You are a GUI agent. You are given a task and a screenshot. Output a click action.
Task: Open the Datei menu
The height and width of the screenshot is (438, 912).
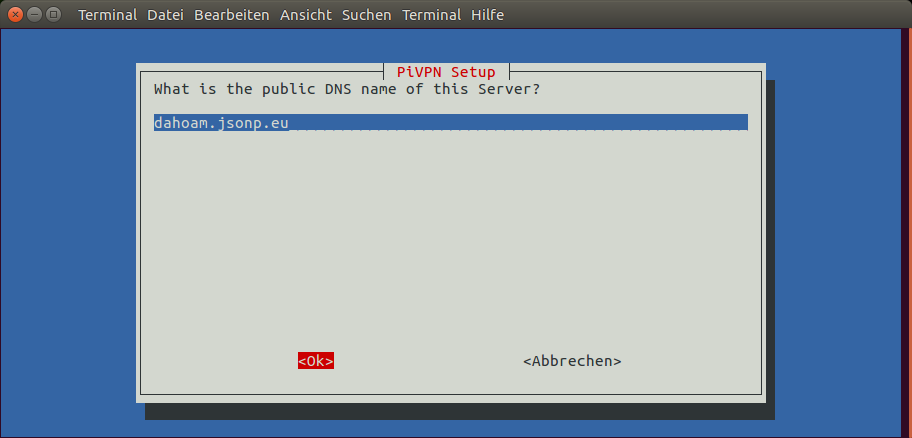tap(165, 15)
